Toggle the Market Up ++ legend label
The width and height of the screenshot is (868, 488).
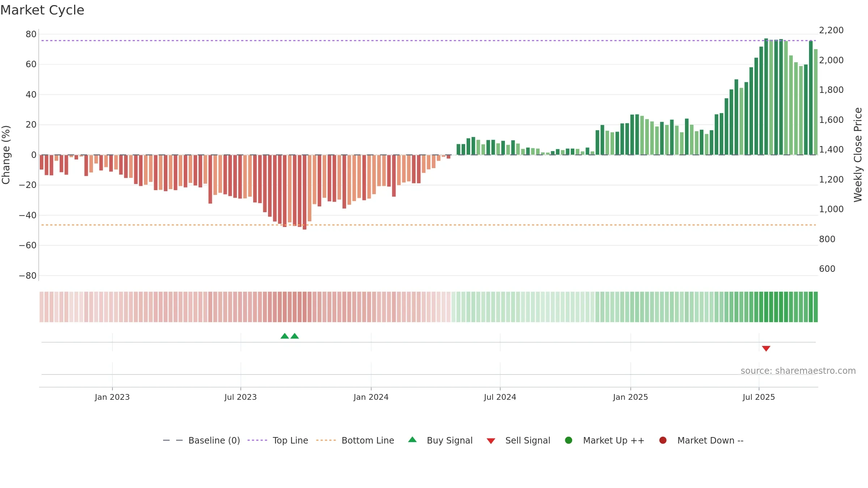(614, 440)
